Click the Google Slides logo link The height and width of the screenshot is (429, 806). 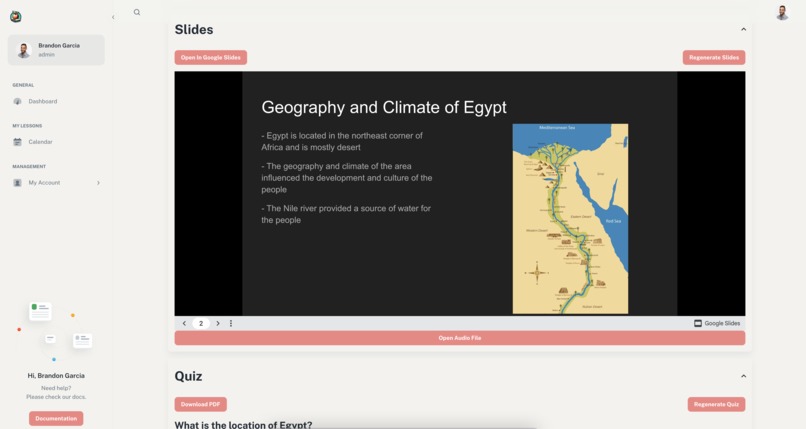[717, 323]
